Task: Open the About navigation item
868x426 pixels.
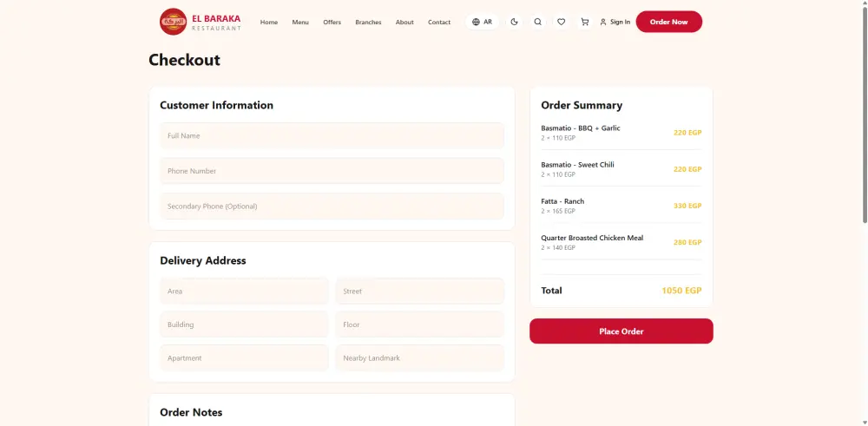Action: coord(404,23)
